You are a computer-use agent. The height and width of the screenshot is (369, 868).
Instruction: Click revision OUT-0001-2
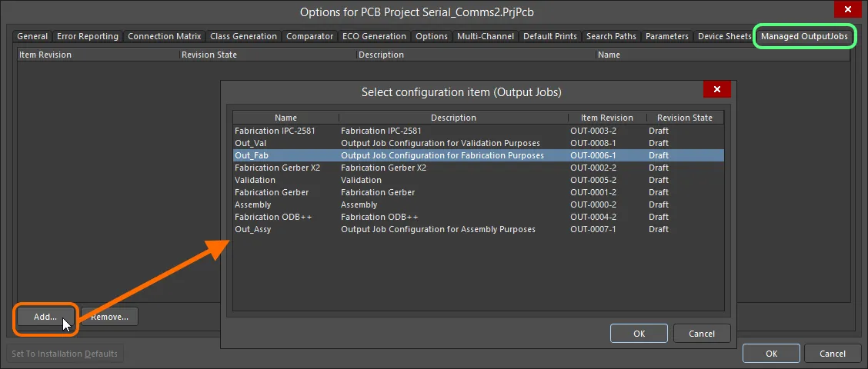(x=593, y=192)
